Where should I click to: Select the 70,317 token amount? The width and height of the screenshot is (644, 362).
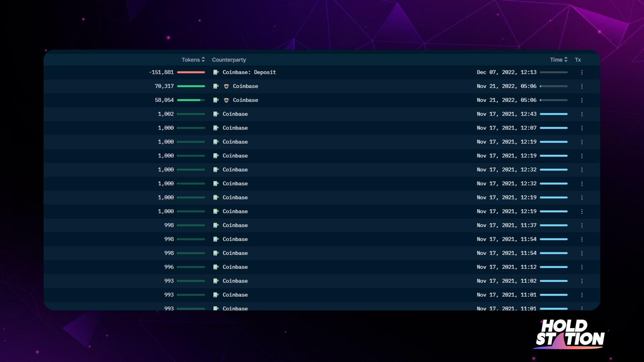[164, 86]
